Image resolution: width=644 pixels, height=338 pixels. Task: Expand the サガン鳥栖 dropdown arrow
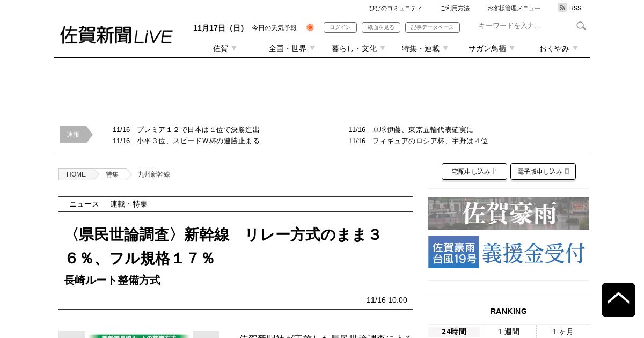pyautogui.click(x=512, y=48)
